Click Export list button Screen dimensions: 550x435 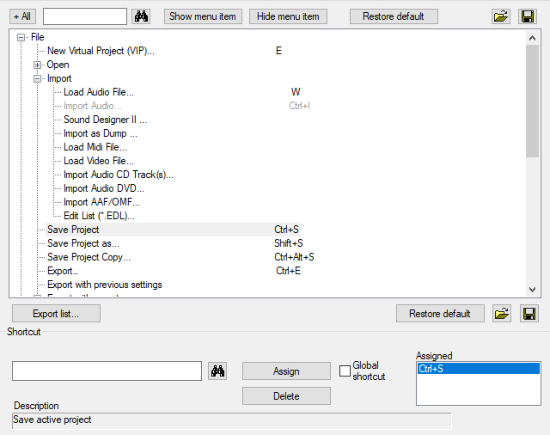click(56, 313)
